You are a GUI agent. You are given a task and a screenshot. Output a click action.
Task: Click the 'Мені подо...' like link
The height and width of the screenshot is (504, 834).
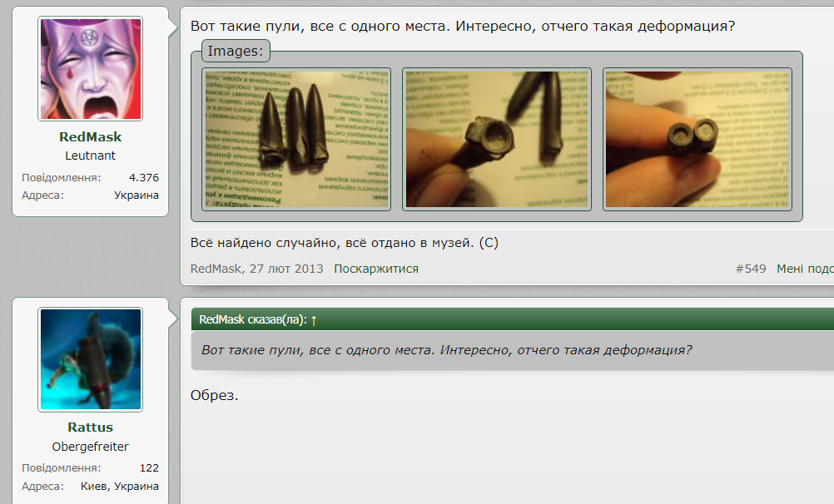(805, 269)
